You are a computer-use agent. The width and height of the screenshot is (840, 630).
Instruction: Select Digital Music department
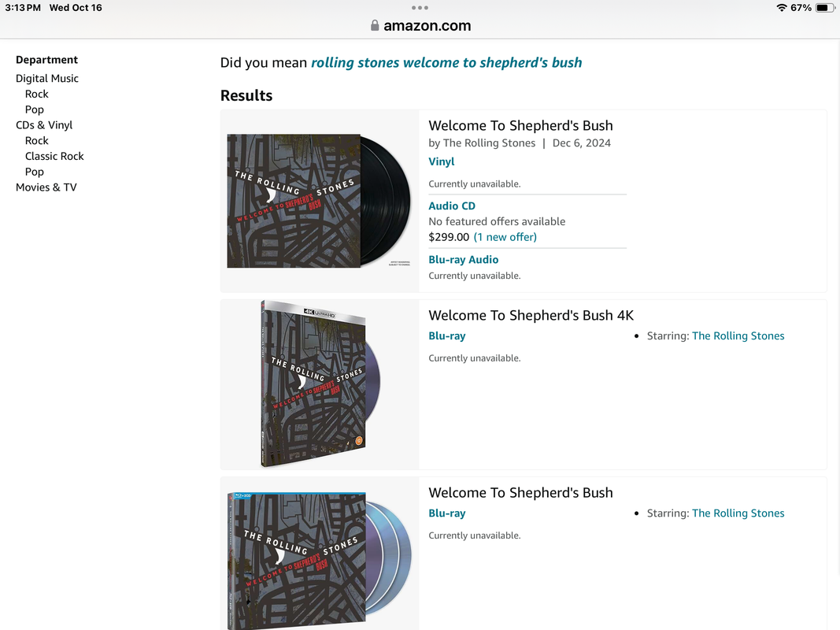pos(47,78)
